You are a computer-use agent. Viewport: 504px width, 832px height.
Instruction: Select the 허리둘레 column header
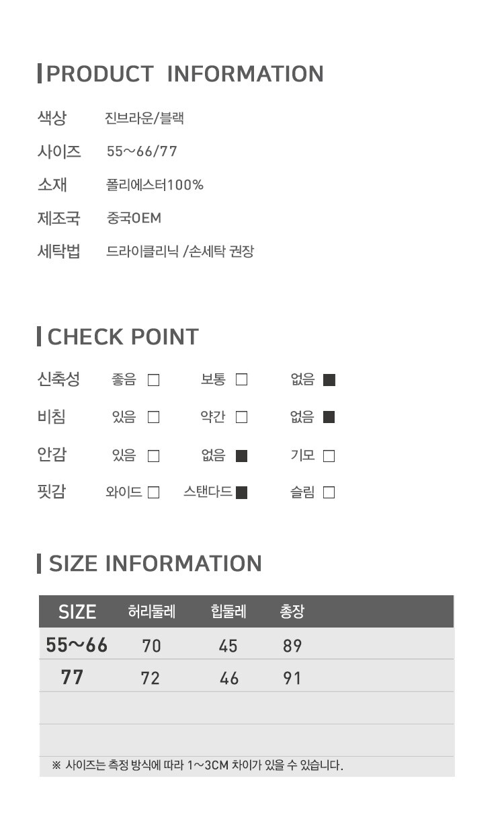[x=151, y=611]
